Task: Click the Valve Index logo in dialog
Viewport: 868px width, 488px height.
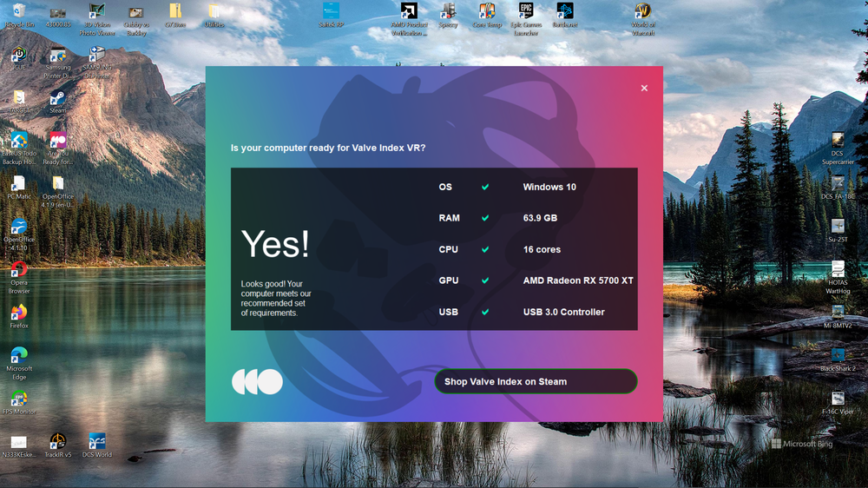Action: 257,382
